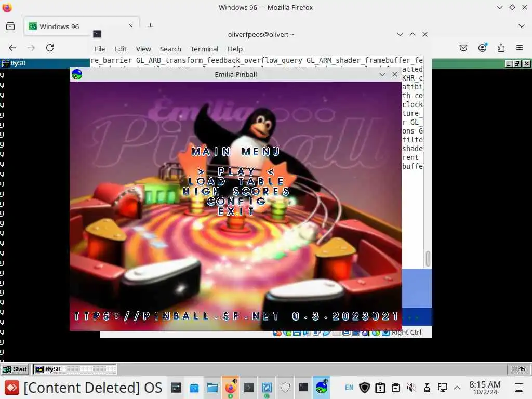532x399 pixels.
Task: Save page to Pocket icon
Action: tap(463, 48)
